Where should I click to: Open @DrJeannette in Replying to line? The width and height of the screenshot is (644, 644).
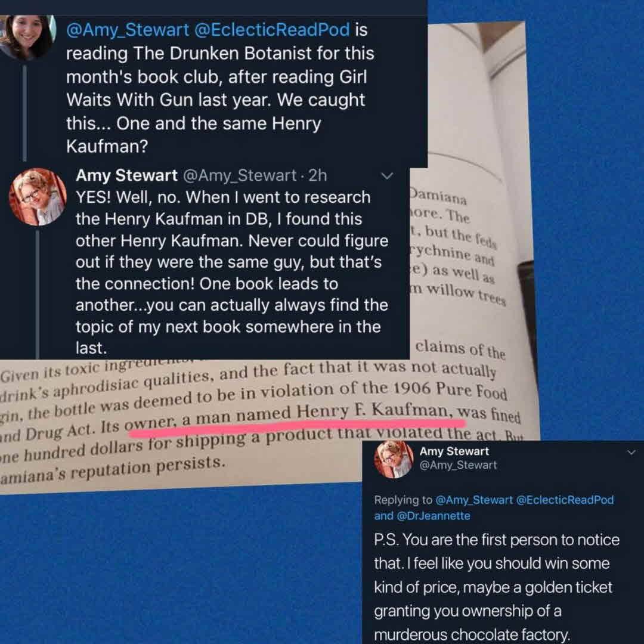coord(434,515)
